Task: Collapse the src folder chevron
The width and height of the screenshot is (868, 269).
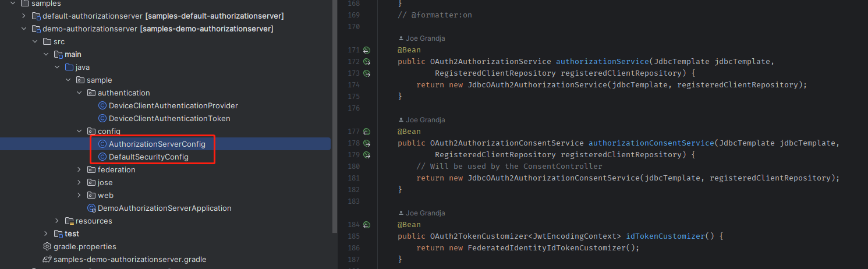Action: (35, 41)
